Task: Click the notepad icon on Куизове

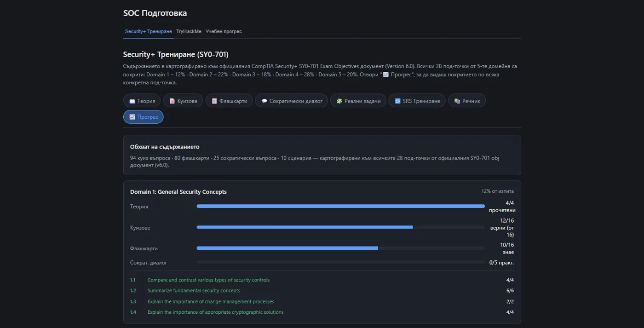Action: pyautogui.click(x=172, y=101)
